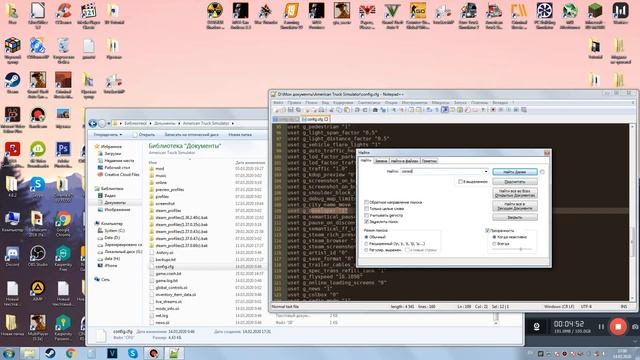This screenshot has width=640, height=360.
Task: Open the Skype desktop shortcut
Action: (x=38, y=187)
